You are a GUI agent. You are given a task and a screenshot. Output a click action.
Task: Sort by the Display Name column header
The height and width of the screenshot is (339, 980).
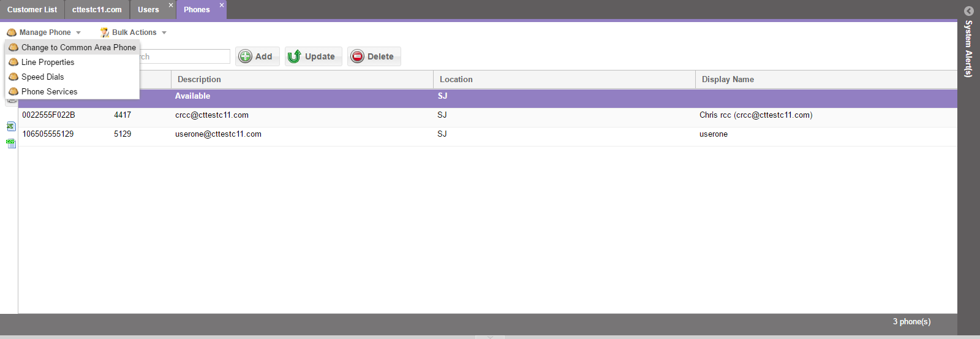[826, 80]
